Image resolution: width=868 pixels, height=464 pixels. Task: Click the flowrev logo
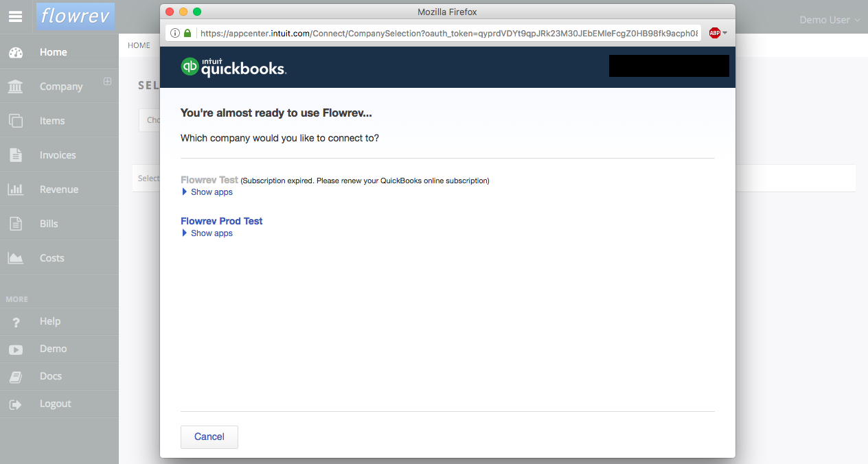(x=76, y=16)
